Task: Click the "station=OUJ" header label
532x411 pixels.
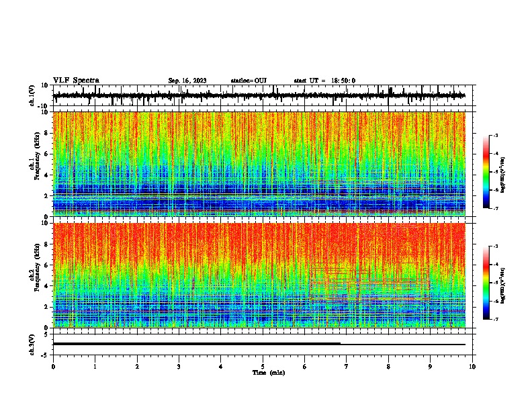Action: [249, 81]
